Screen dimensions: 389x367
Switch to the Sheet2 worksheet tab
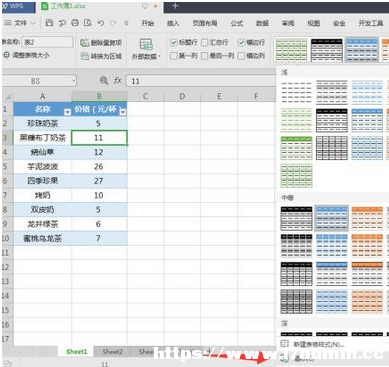[112, 351]
